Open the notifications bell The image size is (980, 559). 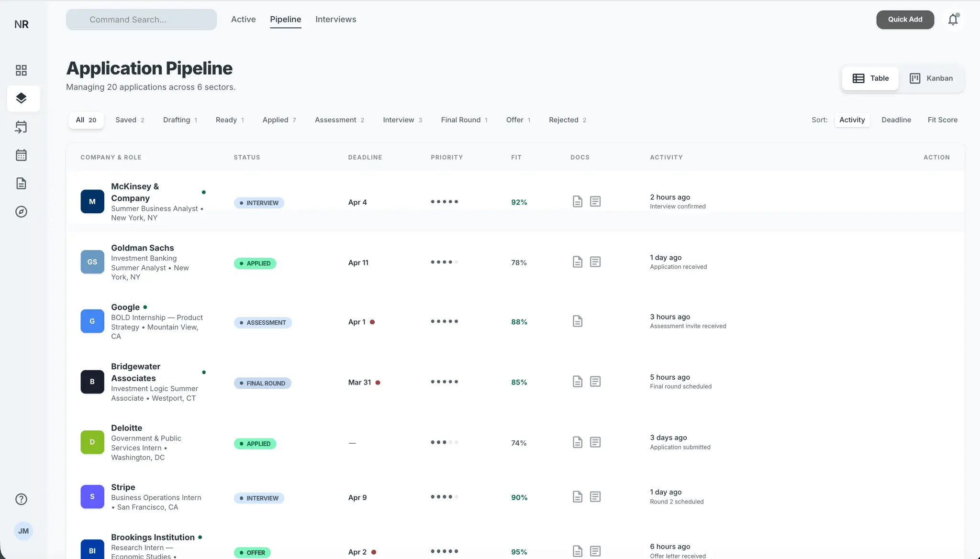point(953,20)
